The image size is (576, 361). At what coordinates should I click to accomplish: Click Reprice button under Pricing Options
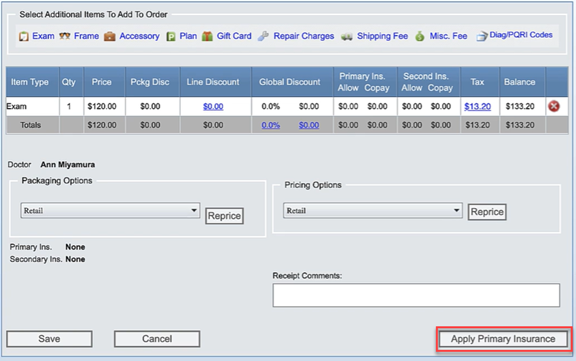(487, 212)
